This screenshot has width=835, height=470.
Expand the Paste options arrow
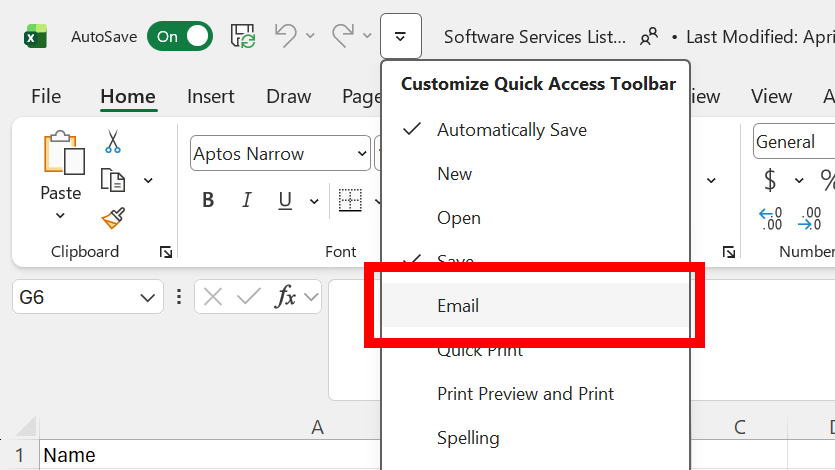pyautogui.click(x=60, y=216)
